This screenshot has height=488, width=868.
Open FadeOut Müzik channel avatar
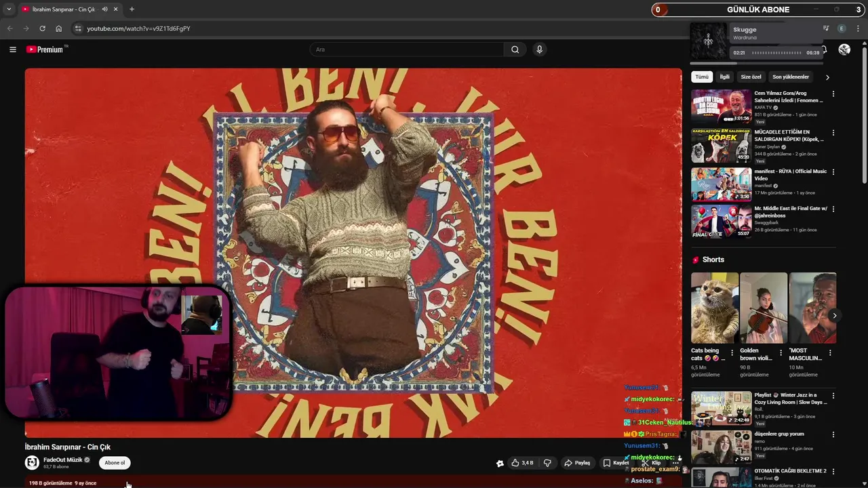pyautogui.click(x=32, y=463)
